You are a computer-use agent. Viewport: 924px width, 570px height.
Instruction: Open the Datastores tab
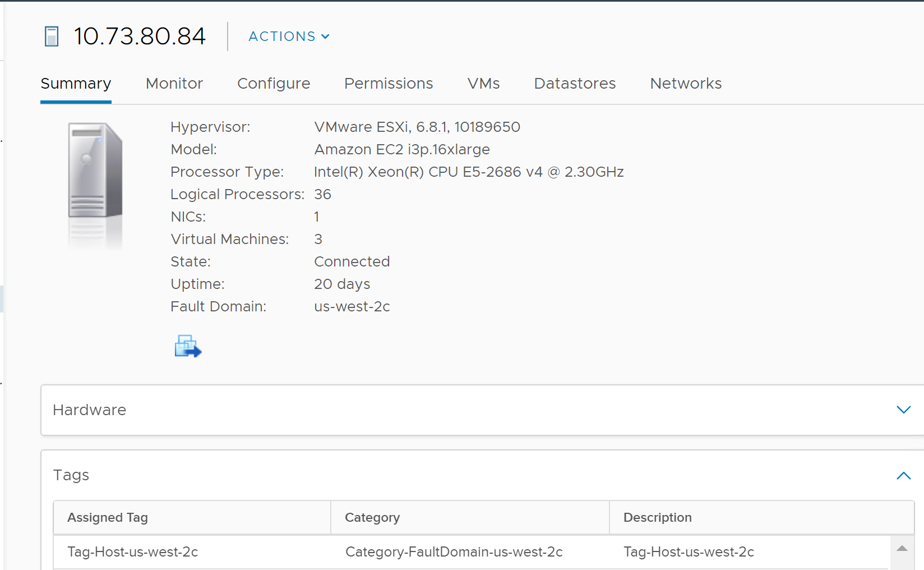[x=575, y=84]
